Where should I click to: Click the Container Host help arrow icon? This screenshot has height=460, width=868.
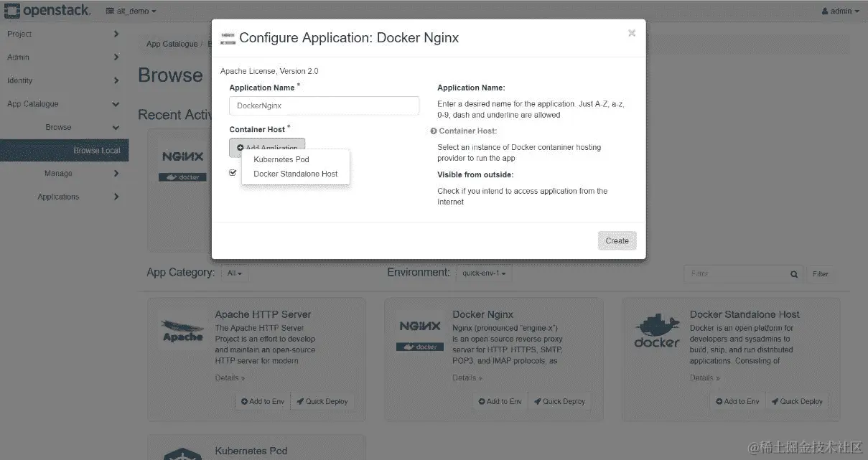434,131
